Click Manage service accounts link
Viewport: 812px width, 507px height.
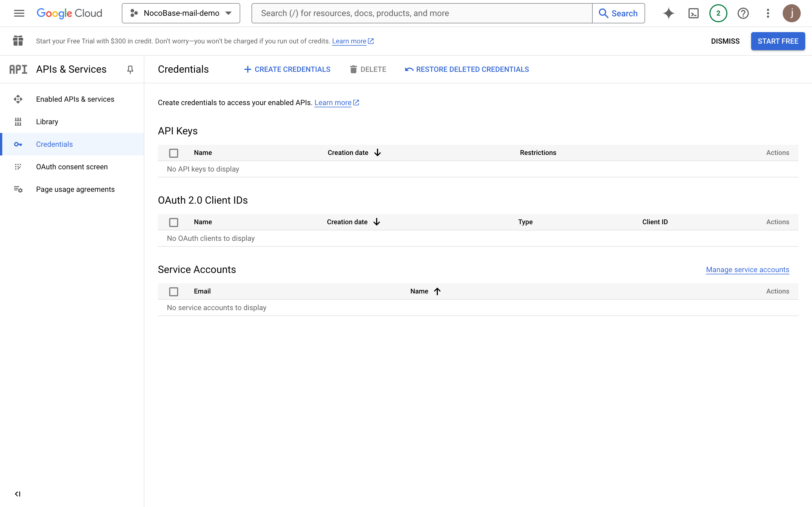(747, 270)
